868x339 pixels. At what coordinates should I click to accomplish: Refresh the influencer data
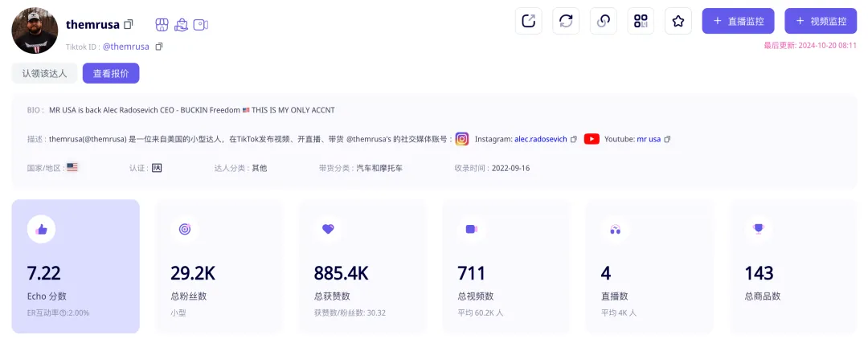coord(566,21)
